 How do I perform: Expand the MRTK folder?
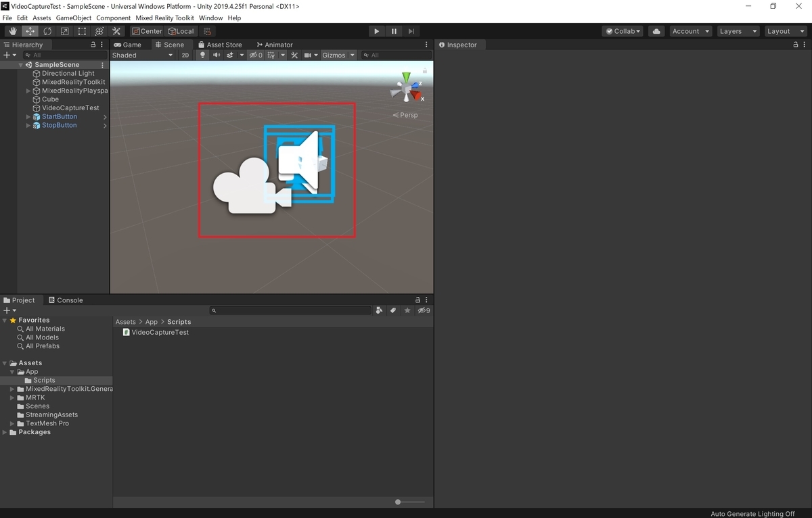12,398
